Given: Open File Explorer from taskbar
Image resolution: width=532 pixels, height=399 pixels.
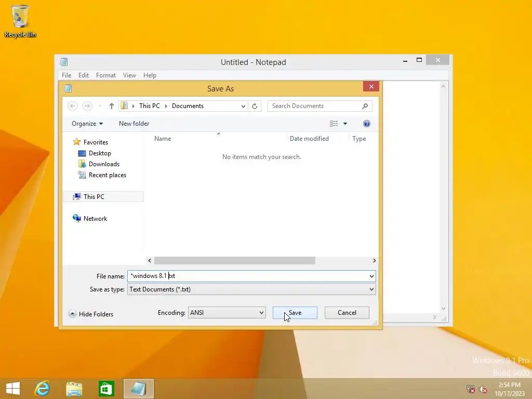Looking at the screenshot, I should 74,389.
